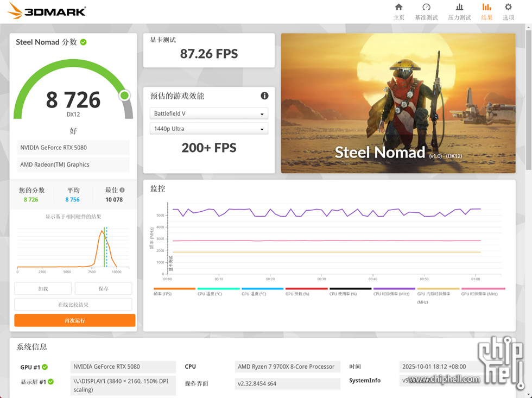Click the GPU #1 green check indicator
This screenshot has width=532, height=398.
coord(45,367)
